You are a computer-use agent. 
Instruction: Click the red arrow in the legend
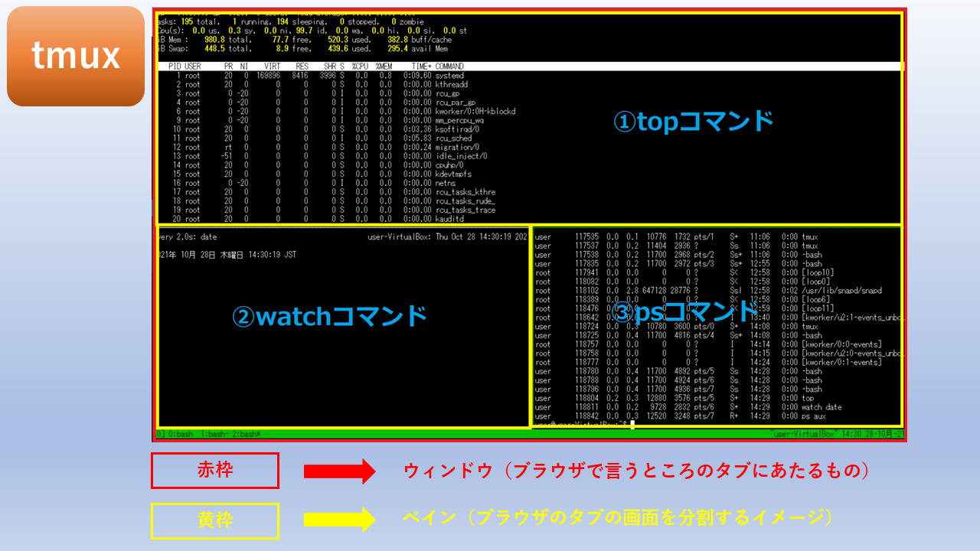tap(339, 471)
